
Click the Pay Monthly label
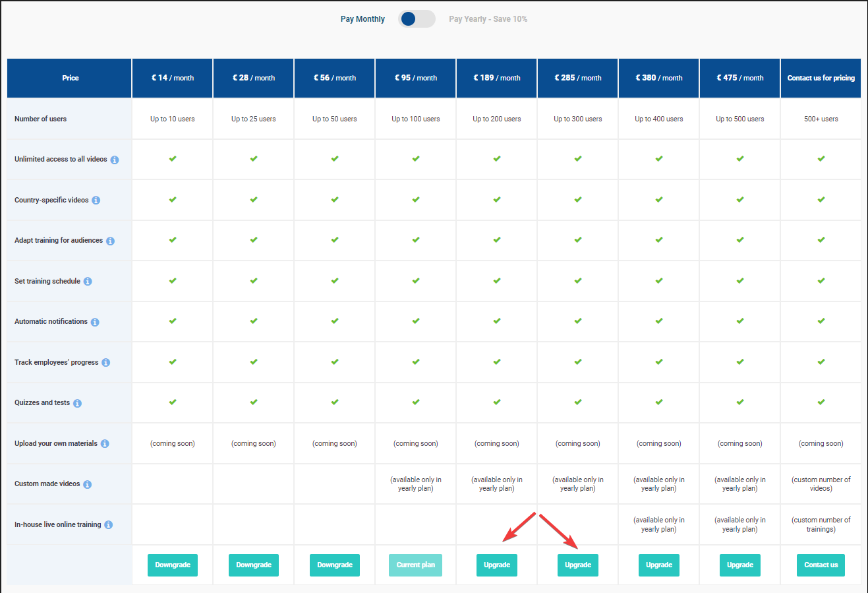click(362, 19)
